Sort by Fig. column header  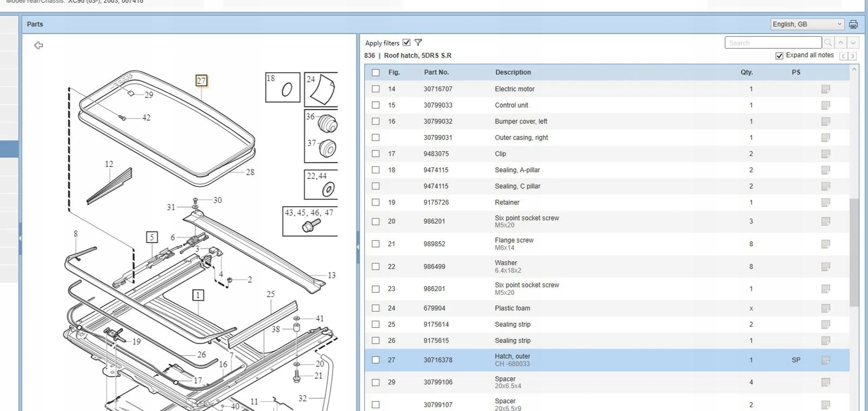394,72
